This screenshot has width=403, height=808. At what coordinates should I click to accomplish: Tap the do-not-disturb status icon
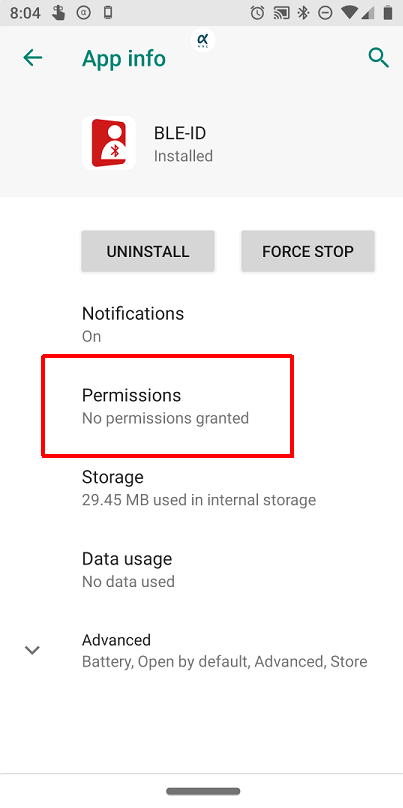pos(325,13)
